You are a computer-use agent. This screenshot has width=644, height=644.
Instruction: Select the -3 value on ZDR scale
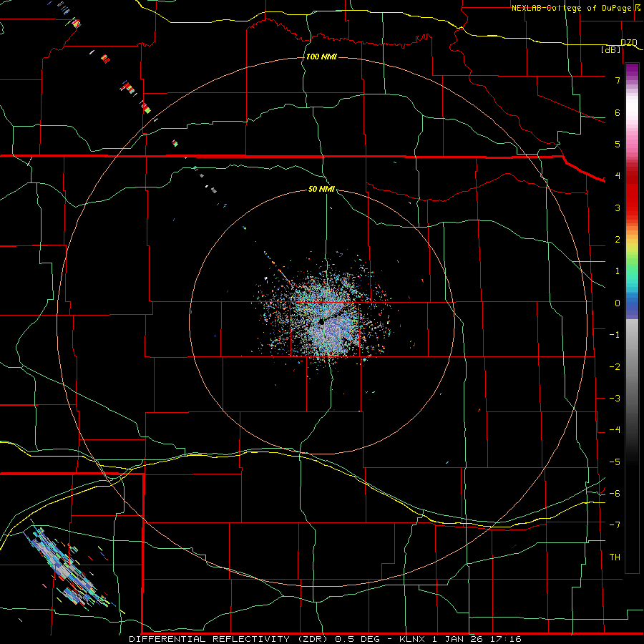pos(615,399)
